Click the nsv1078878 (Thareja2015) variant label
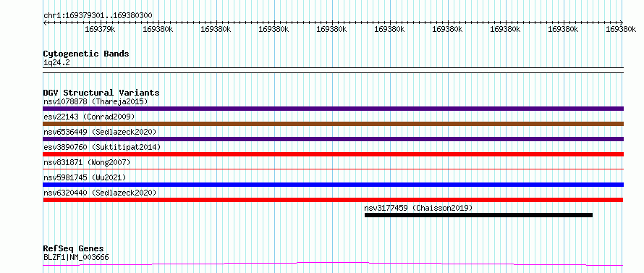644x273 pixels. [x=96, y=101]
